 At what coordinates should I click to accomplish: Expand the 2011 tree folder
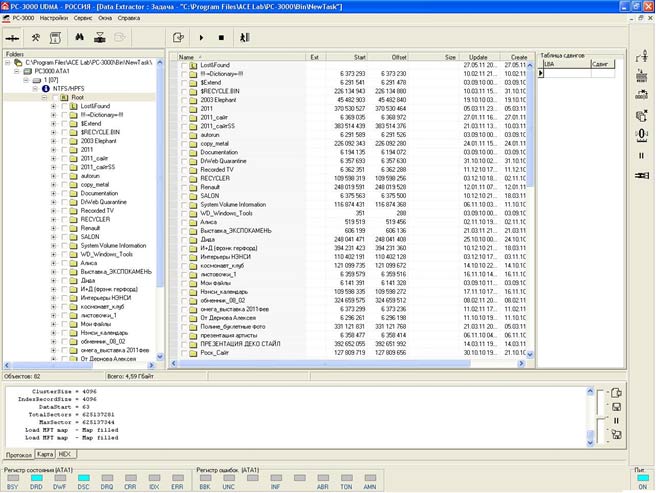pos(54,150)
